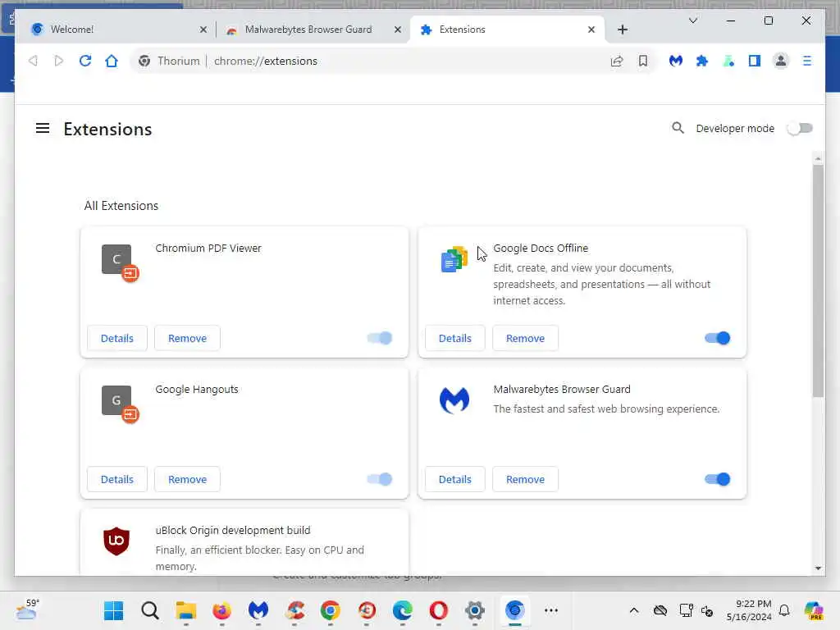This screenshot has height=630, width=840.
Task: Open Google Docs Offline details
Action: tap(454, 338)
